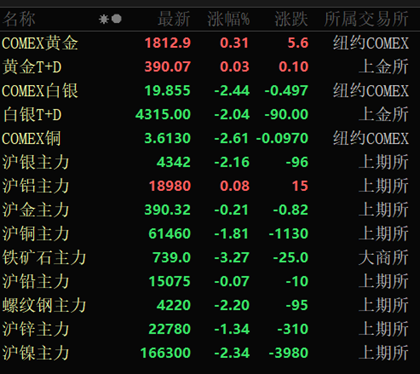Click 大商所 exchange cell for iron ore
Viewport: 420px width, 374px height.
click(383, 258)
